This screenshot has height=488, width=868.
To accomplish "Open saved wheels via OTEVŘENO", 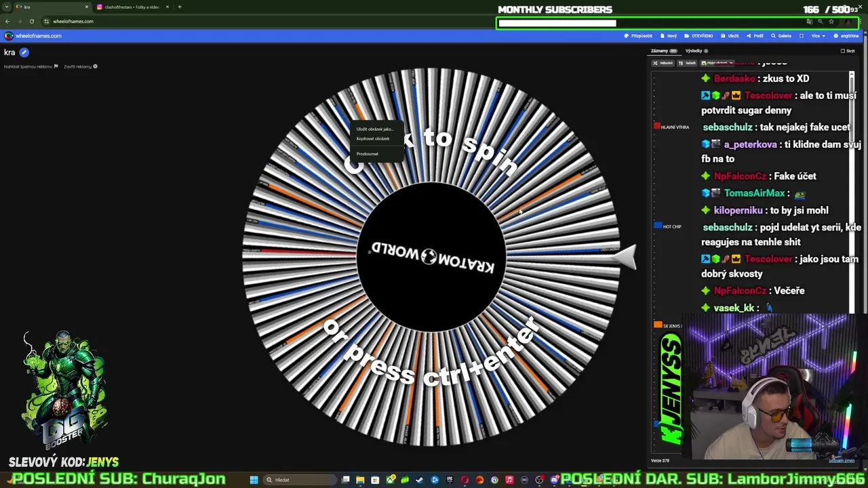I will click(x=698, y=36).
